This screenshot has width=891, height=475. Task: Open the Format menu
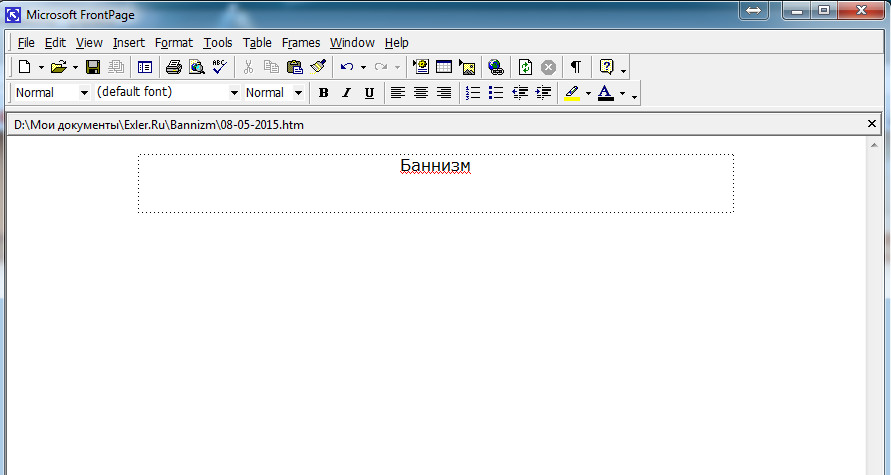pyautogui.click(x=174, y=43)
